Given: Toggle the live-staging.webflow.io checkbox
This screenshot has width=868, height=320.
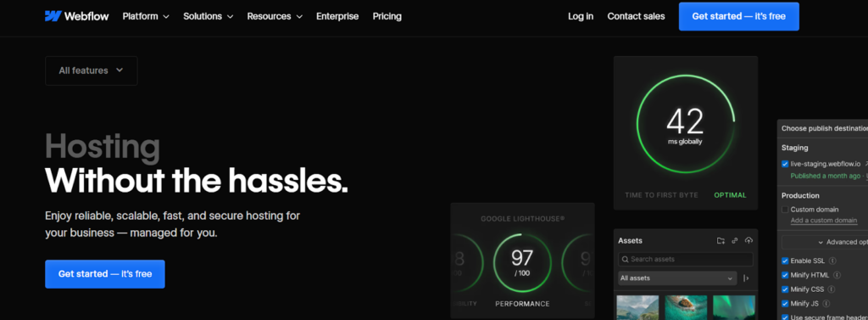Looking at the screenshot, I should pyautogui.click(x=785, y=164).
